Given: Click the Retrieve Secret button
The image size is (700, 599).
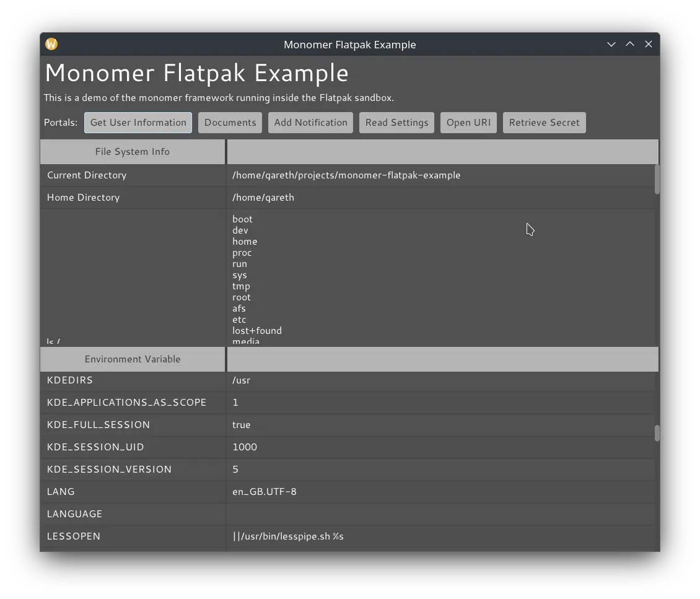Looking at the screenshot, I should coord(544,122).
